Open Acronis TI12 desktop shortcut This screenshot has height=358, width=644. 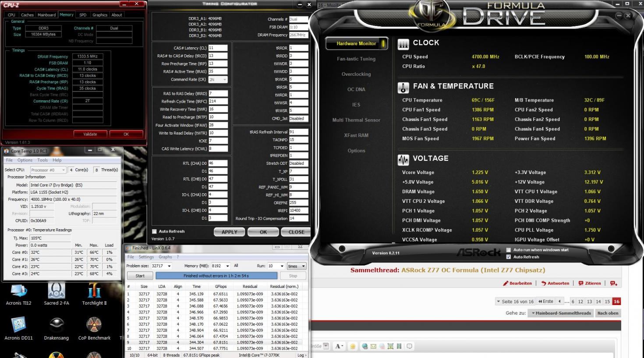[18, 294]
